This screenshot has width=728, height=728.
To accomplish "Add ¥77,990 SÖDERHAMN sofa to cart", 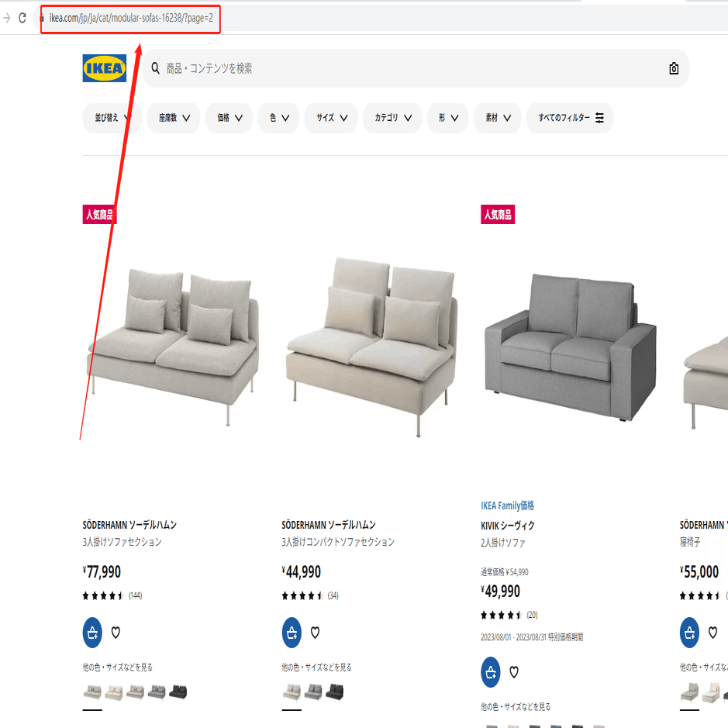I will pyautogui.click(x=92, y=633).
